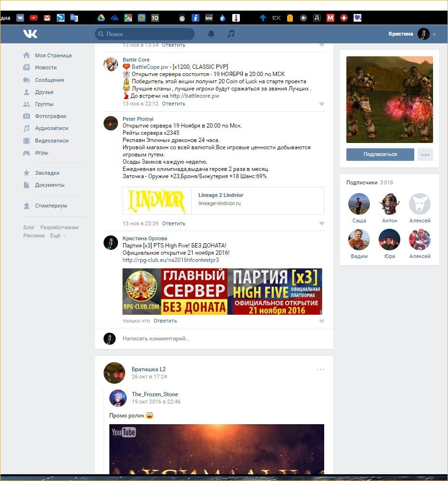
Task: Open the '10' bookmark icon
Action: click(155, 18)
